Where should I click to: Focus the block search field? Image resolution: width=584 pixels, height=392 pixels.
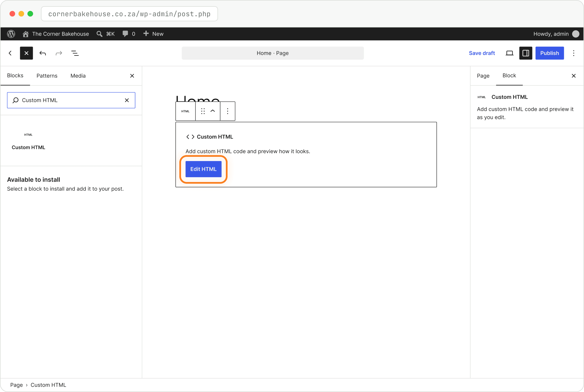pyautogui.click(x=71, y=100)
